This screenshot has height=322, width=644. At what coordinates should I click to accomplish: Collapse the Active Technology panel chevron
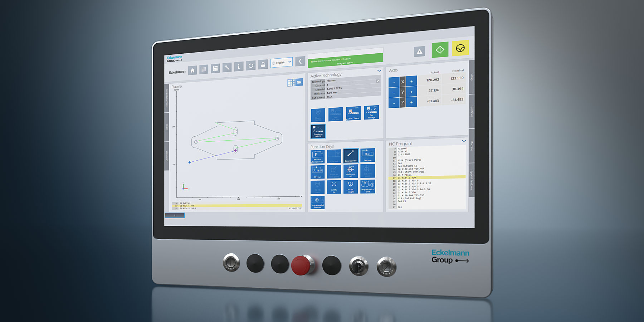(x=379, y=71)
